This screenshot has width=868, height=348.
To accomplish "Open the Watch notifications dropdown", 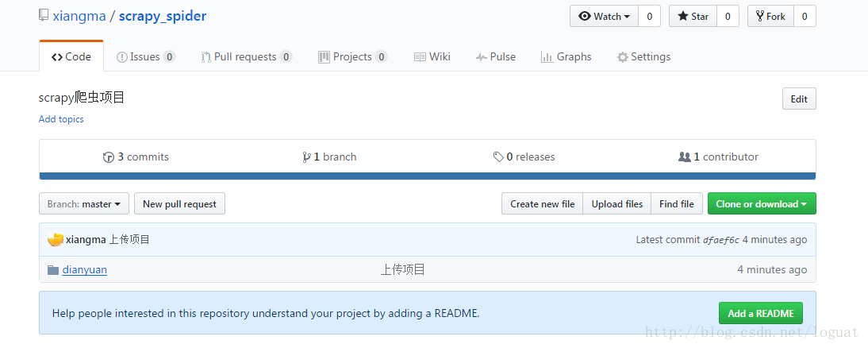I will (x=604, y=16).
